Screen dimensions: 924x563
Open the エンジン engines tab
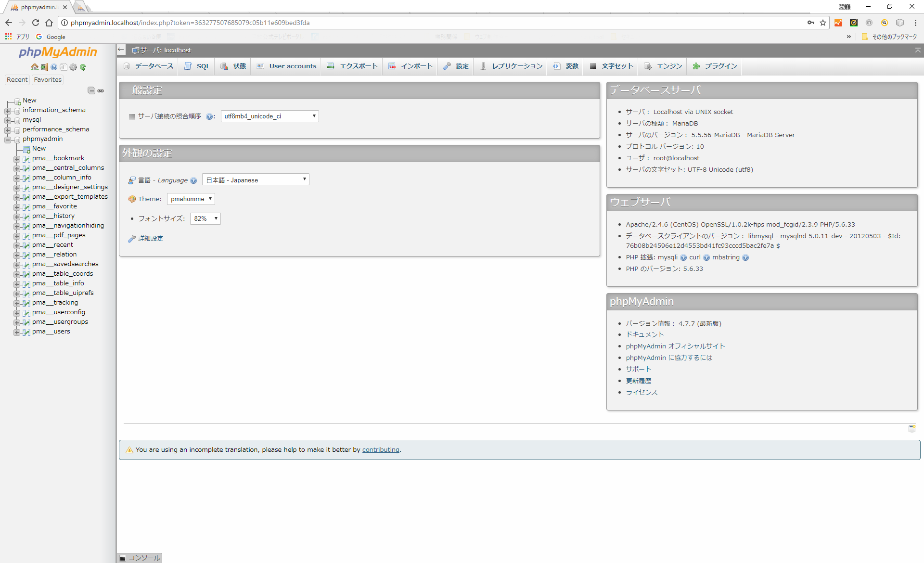pos(663,66)
